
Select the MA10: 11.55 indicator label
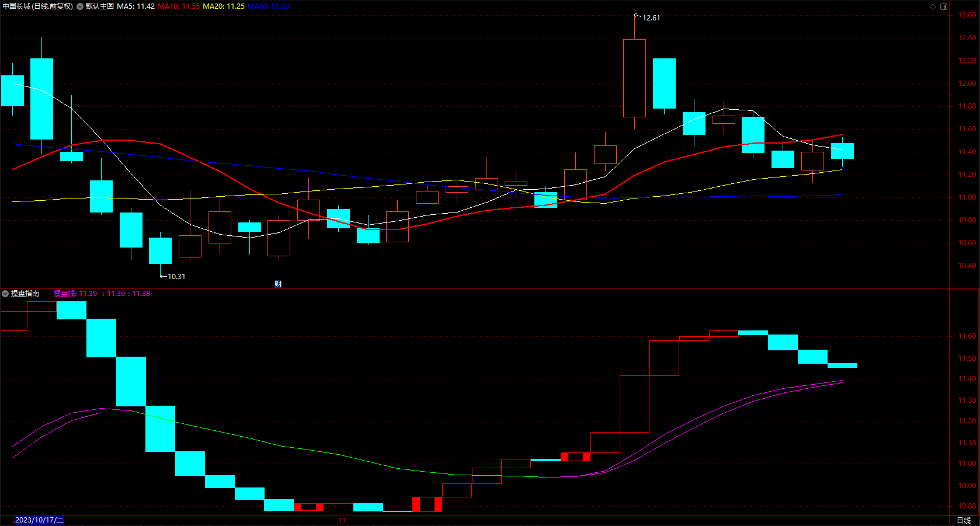coord(179,6)
